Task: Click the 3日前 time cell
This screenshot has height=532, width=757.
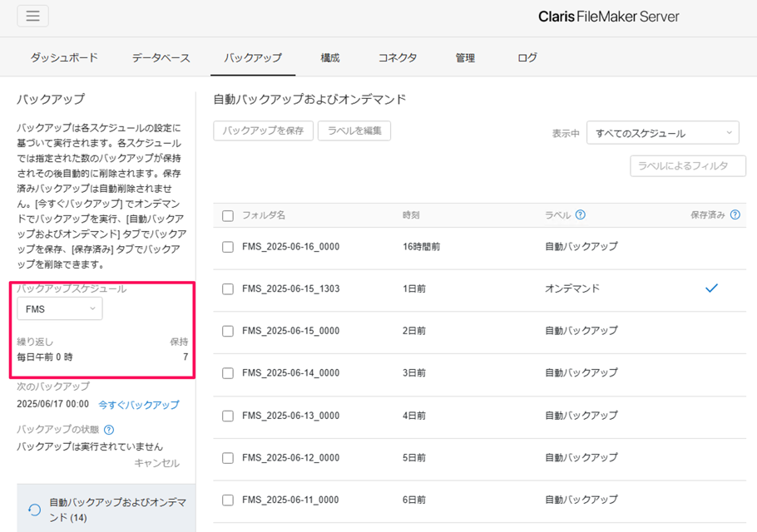Action: pyautogui.click(x=414, y=373)
